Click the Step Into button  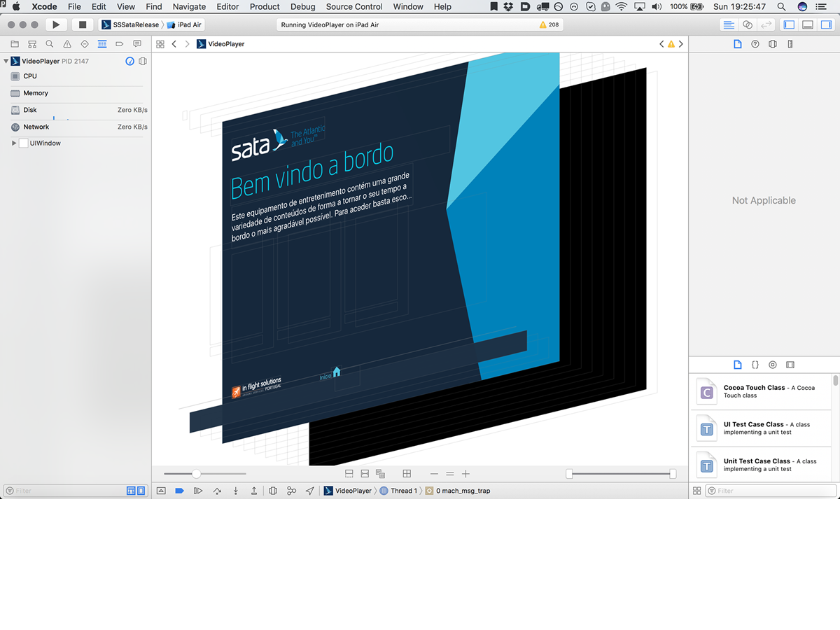(x=235, y=491)
